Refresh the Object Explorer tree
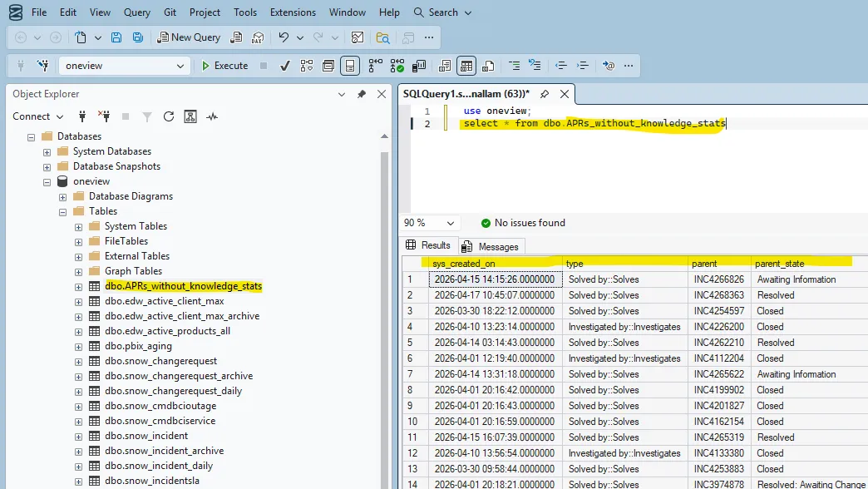Screen dimensions: 868x489 click(169, 116)
